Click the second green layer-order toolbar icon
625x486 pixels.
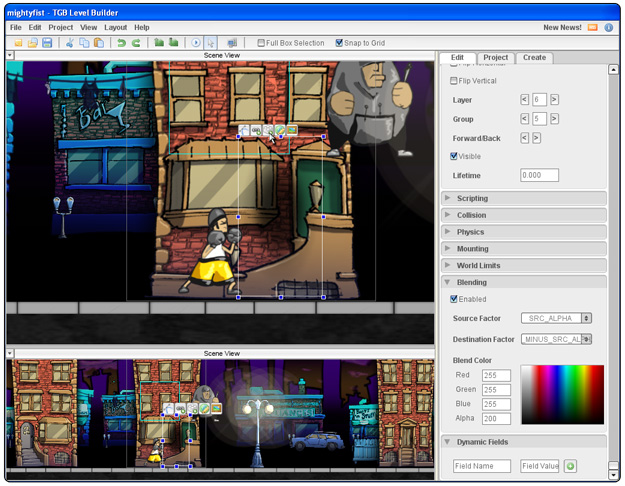(173, 42)
